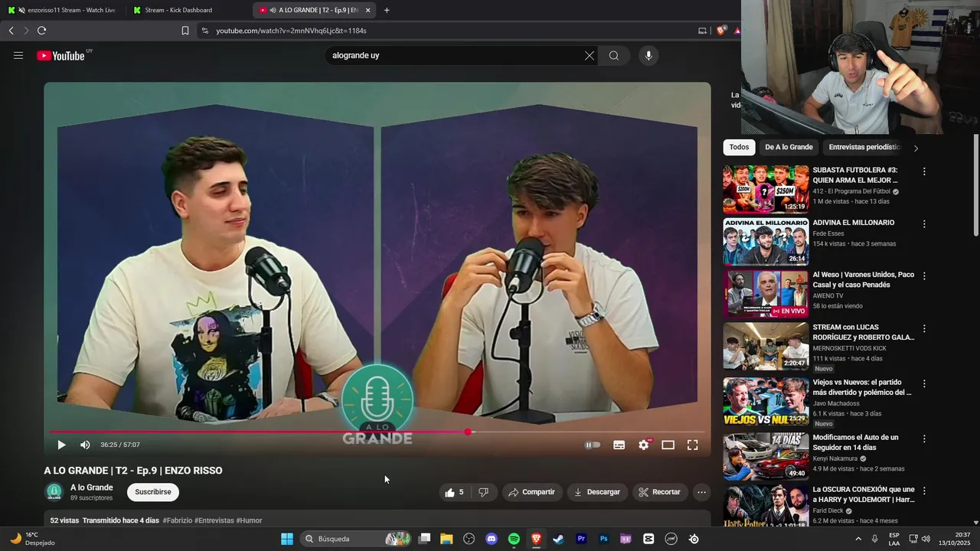The width and height of the screenshot is (980, 551).
Task: Open Spotify from the taskbar
Action: coord(514,539)
